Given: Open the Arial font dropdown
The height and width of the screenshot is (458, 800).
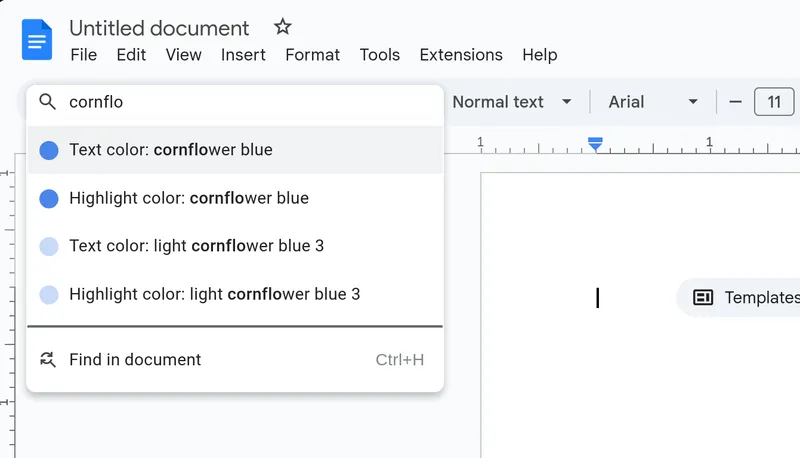Looking at the screenshot, I should [653, 102].
